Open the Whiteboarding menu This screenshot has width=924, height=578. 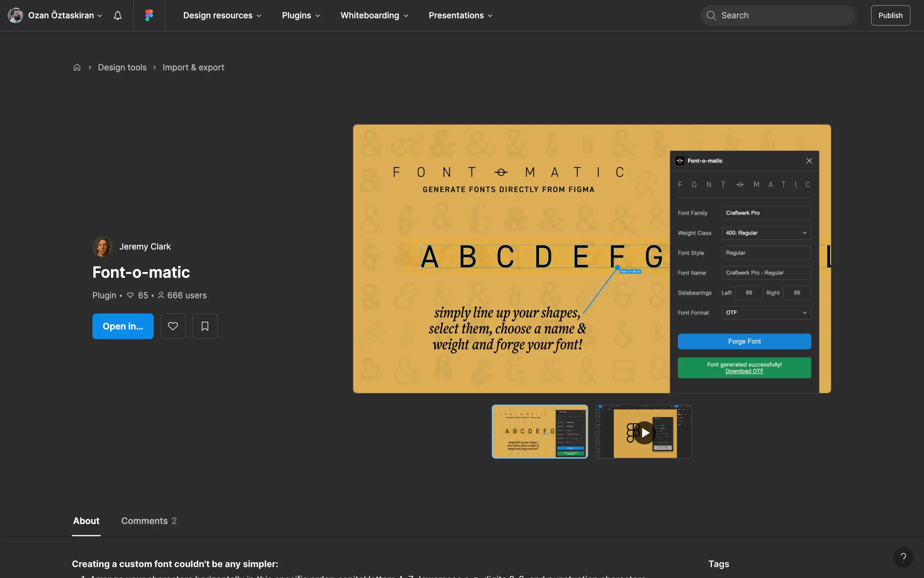click(x=374, y=15)
